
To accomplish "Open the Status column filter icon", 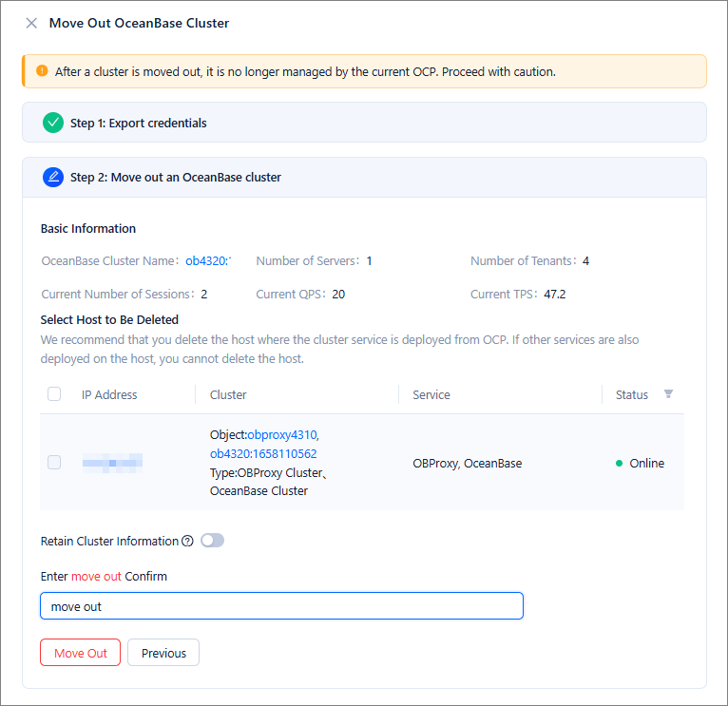I will click(668, 394).
